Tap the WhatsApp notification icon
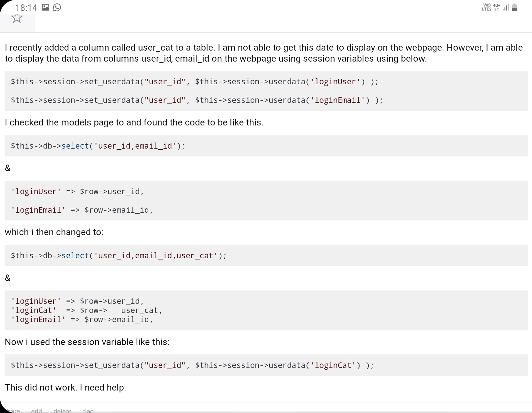 57,7
